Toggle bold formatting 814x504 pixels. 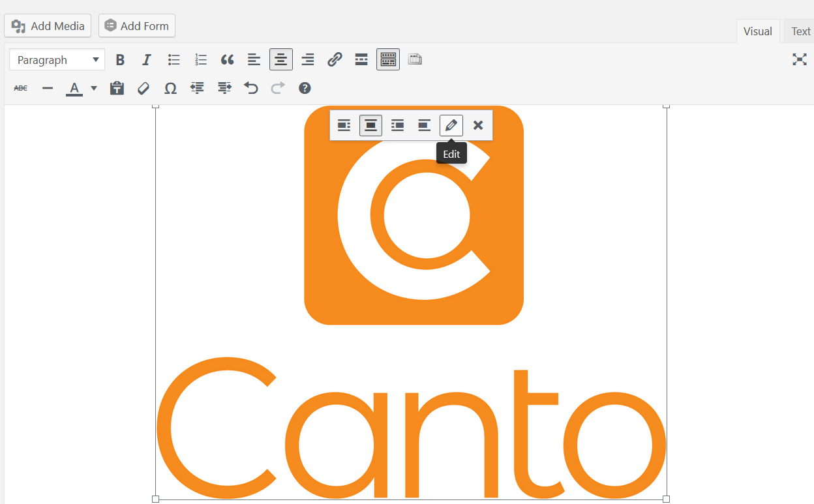pyautogui.click(x=120, y=60)
